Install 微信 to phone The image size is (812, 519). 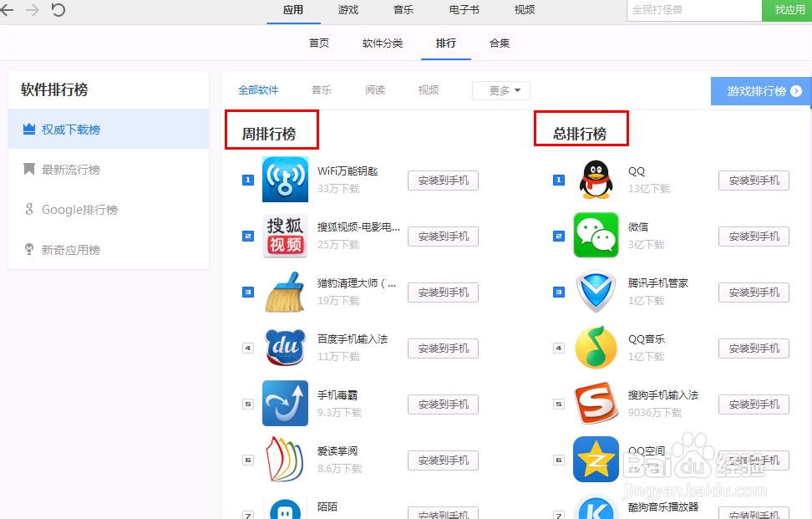tap(754, 237)
